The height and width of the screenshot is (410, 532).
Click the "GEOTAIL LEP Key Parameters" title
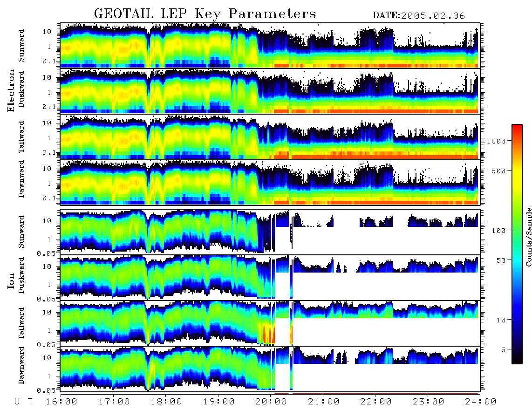(x=205, y=14)
